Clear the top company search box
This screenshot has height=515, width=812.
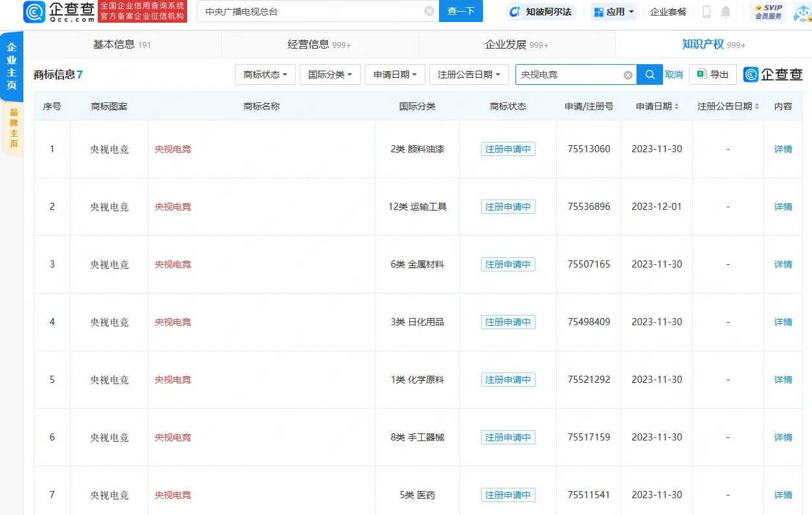pos(429,11)
